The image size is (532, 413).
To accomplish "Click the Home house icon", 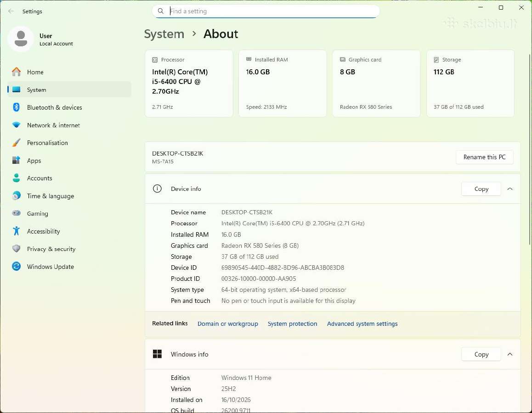I will tap(16, 72).
